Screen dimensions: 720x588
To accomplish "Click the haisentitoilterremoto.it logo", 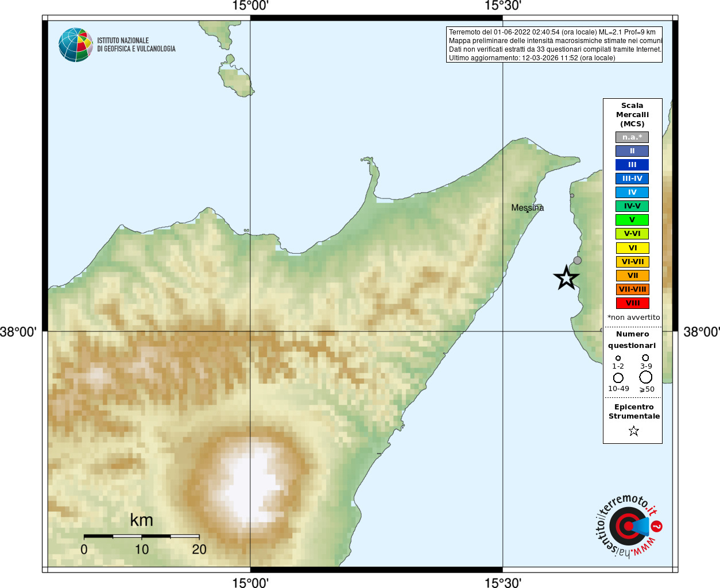I will click(628, 526).
